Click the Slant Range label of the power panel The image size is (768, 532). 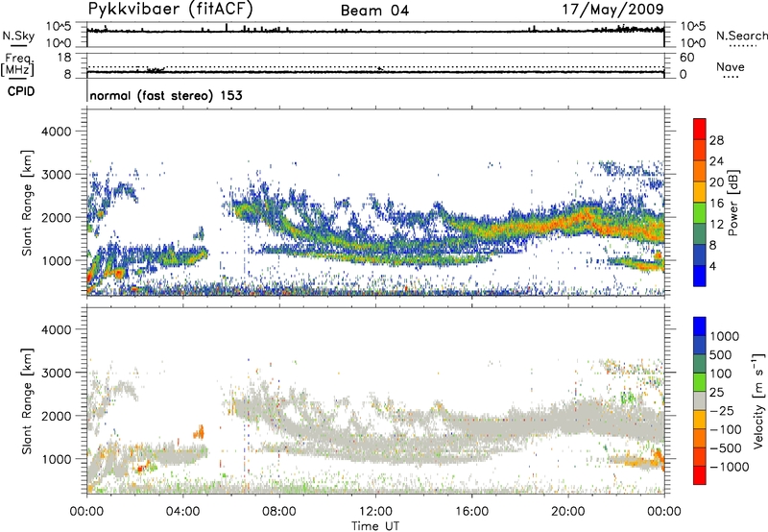[27, 204]
